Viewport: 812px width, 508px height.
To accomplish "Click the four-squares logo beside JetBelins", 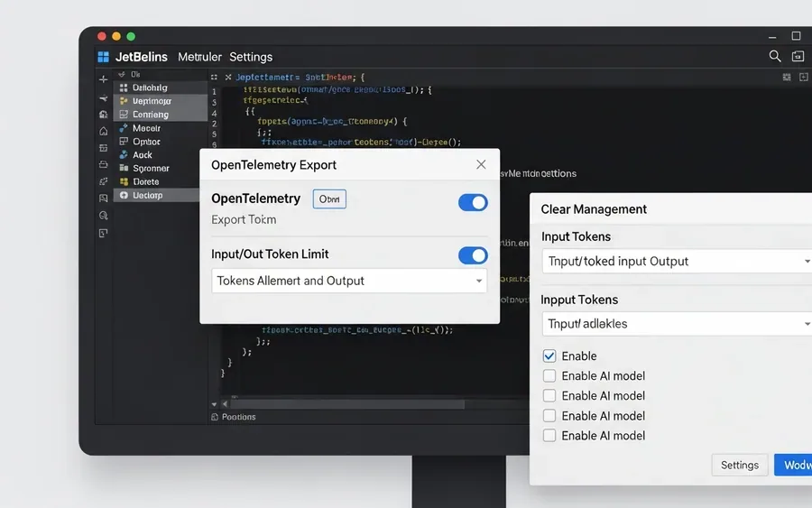I will click(104, 57).
